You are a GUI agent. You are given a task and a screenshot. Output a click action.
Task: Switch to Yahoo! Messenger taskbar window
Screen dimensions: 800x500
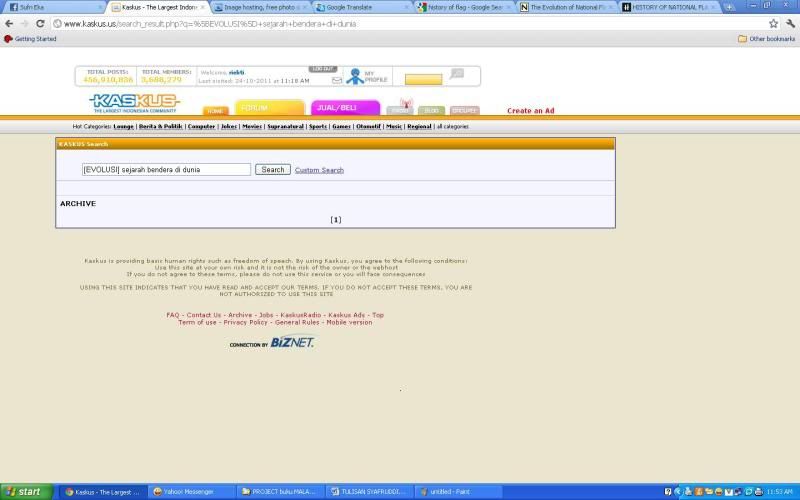[191, 492]
